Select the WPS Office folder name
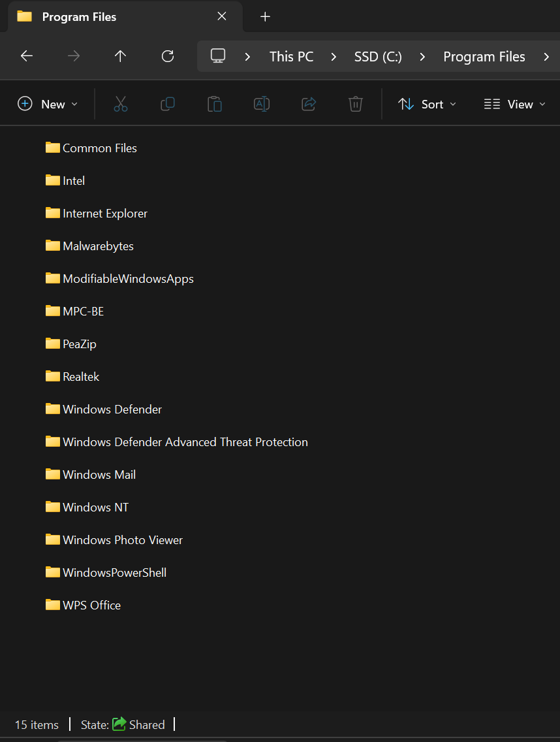 92,605
